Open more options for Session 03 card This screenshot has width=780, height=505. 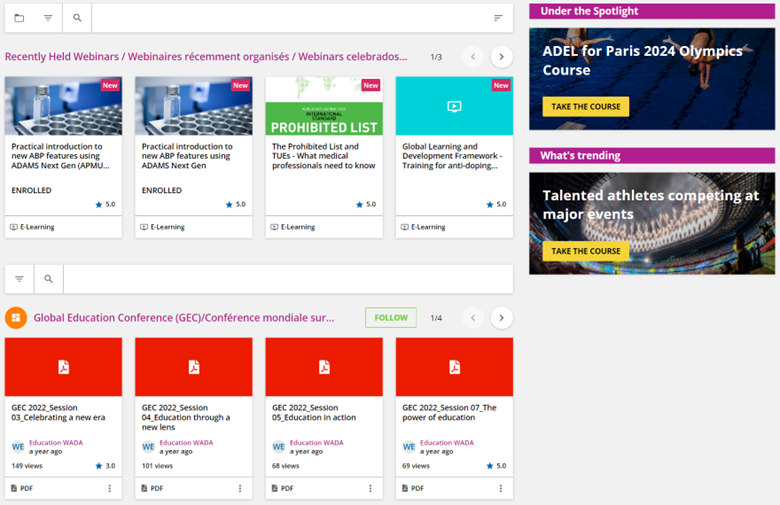(x=110, y=489)
